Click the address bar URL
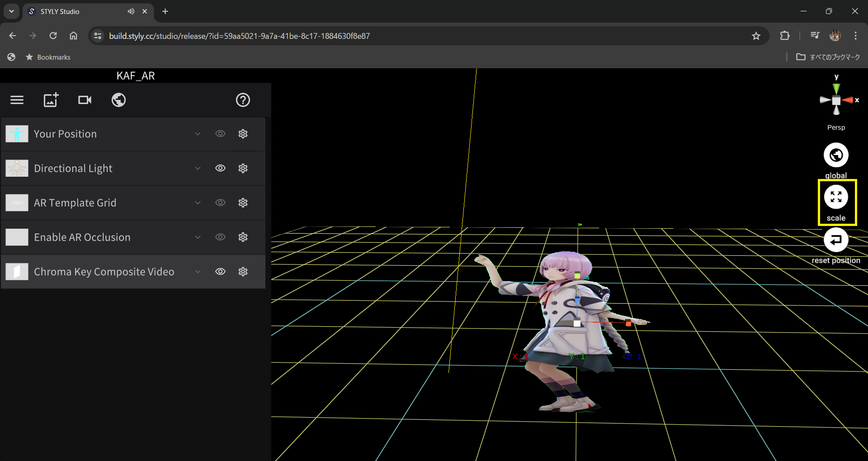 [x=239, y=36]
